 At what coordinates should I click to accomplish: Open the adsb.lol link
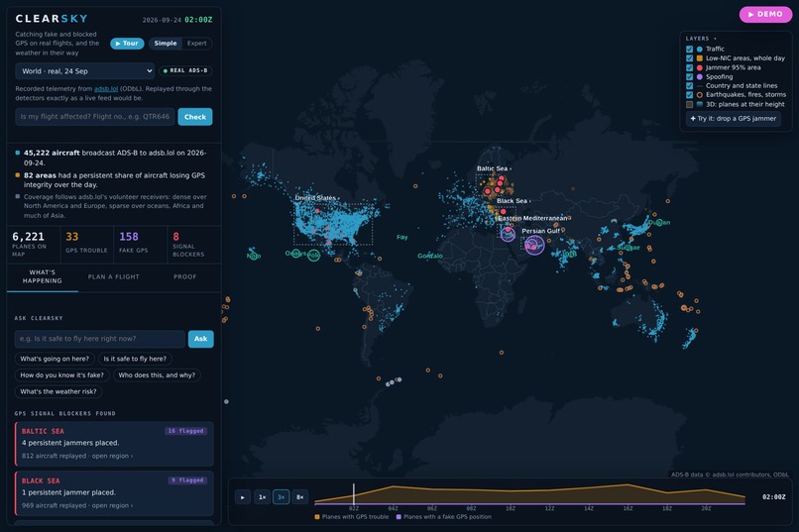106,88
